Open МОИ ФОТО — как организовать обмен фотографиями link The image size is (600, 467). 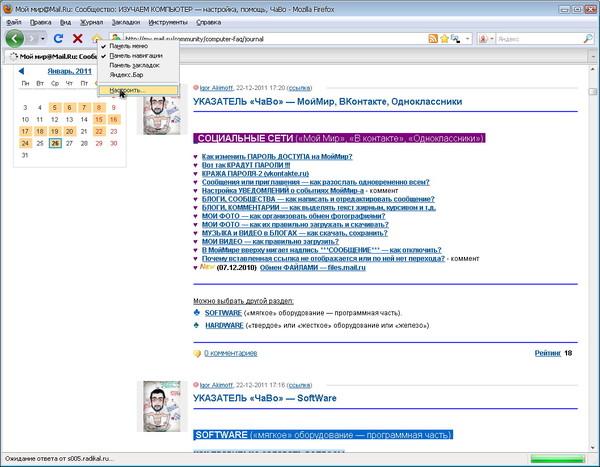pos(293,216)
